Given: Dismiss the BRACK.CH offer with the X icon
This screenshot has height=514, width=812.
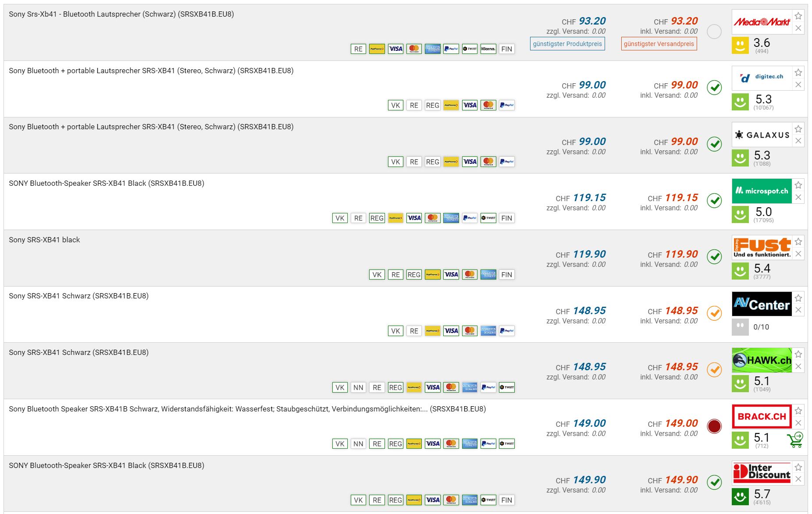Looking at the screenshot, I should click(798, 423).
